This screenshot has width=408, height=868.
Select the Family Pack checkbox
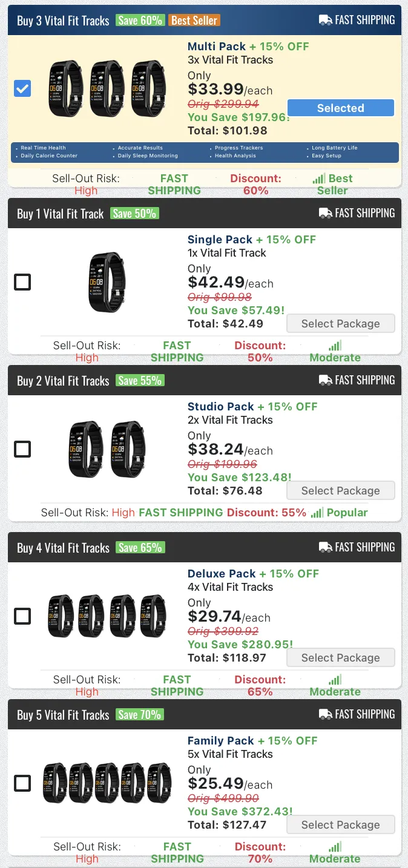coord(22,783)
